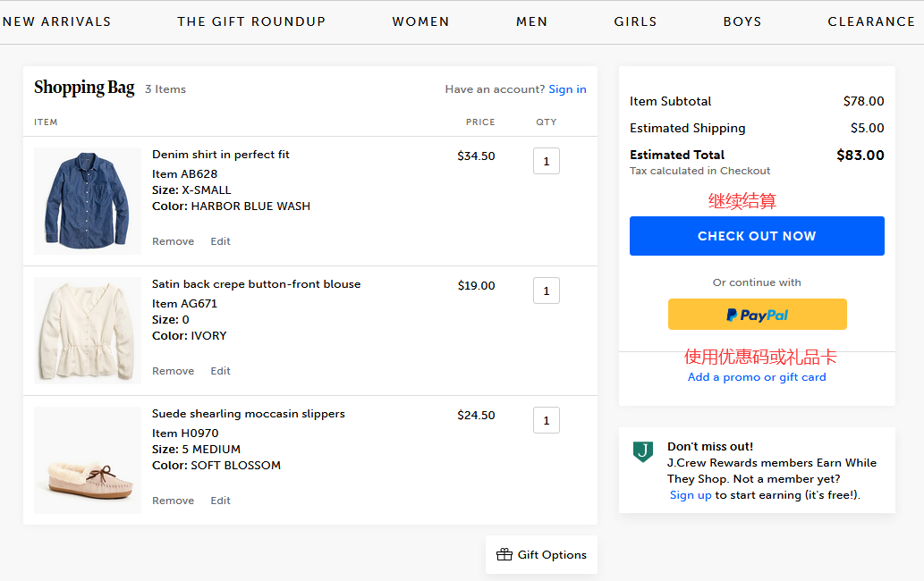Click the CHECK OUT NOW button
The image size is (924, 581).
757,236
